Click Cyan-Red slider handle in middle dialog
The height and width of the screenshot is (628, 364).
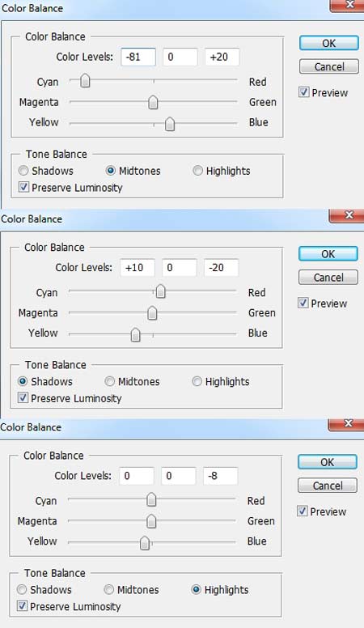[x=161, y=291]
